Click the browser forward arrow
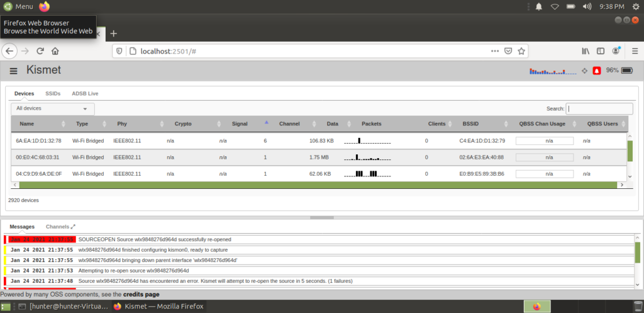This screenshot has height=313, width=644. point(25,51)
